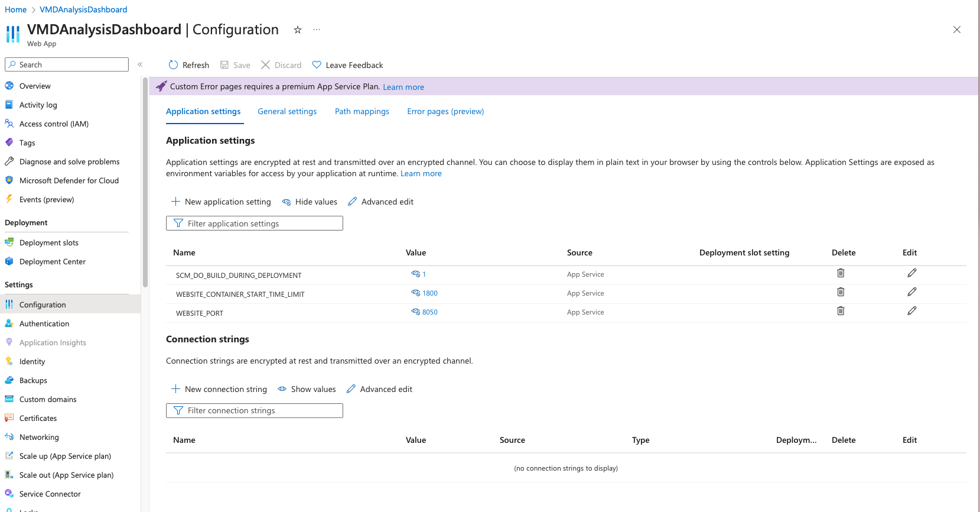Click the 8050 value of WEBSITE_PORT
Viewport: 980px width, 512px height.
[430, 312]
